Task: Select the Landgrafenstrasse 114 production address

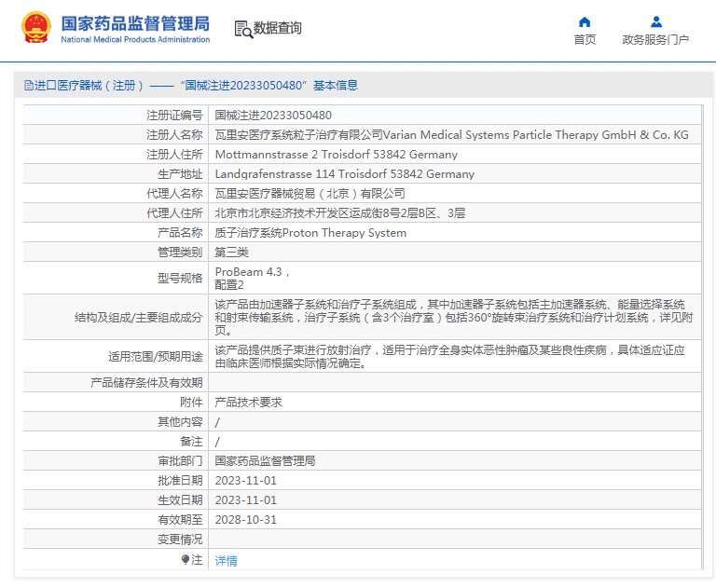Action: pos(345,174)
